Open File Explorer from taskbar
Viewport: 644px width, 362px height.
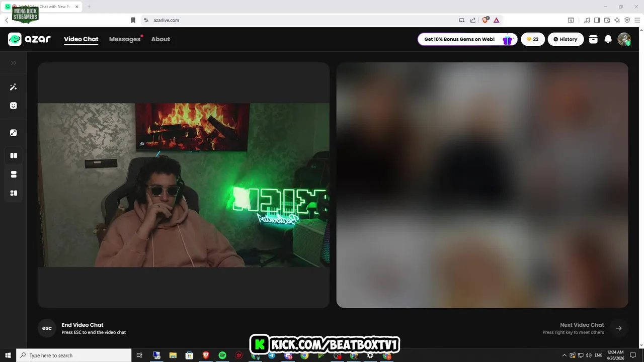coord(173,355)
